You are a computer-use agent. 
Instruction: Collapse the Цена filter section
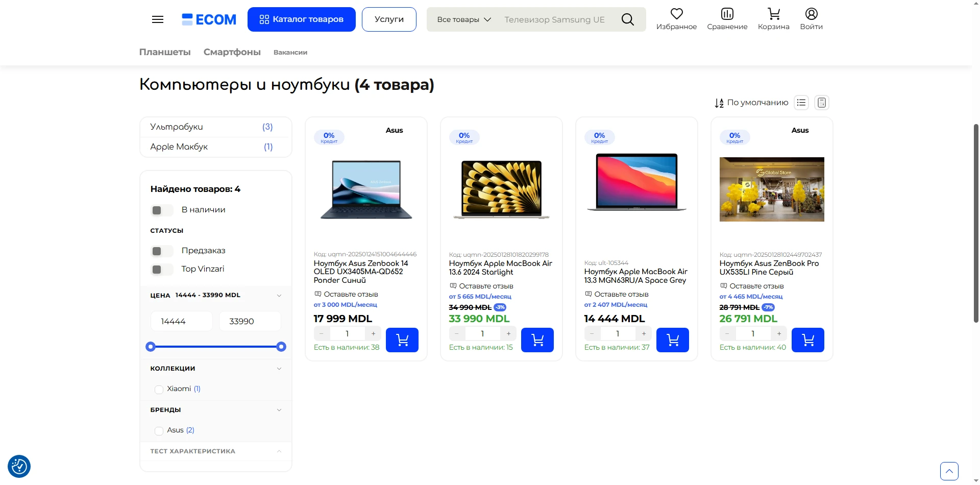click(279, 296)
